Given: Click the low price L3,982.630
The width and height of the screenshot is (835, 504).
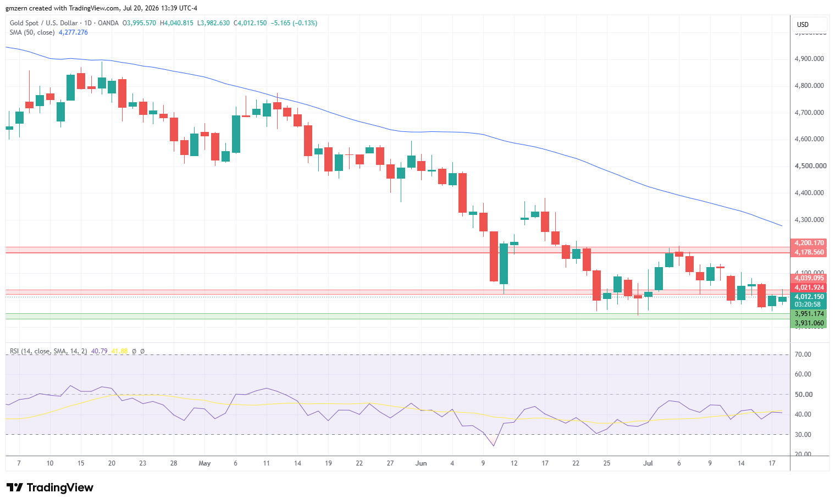Looking at the screenshot, I should [x=213, y=23].
